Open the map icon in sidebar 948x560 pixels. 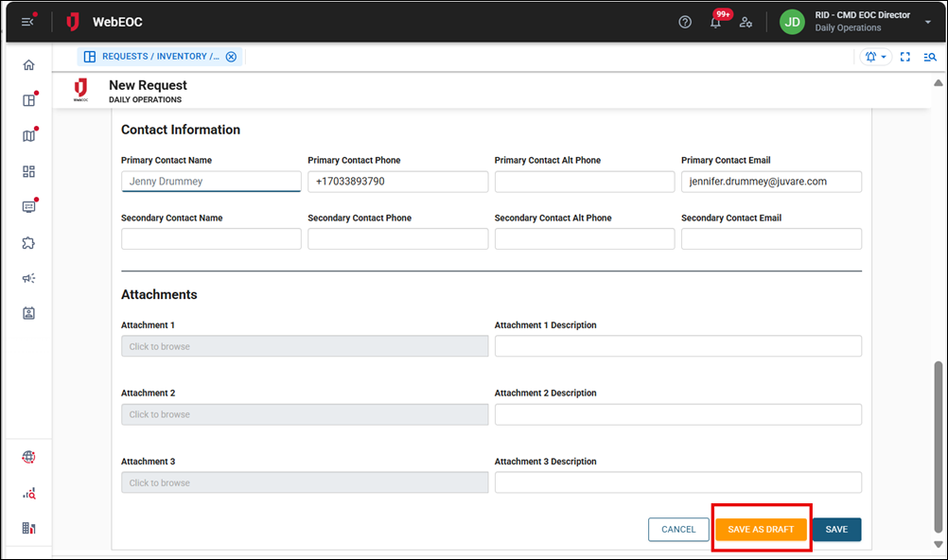(x=28, y=135)
